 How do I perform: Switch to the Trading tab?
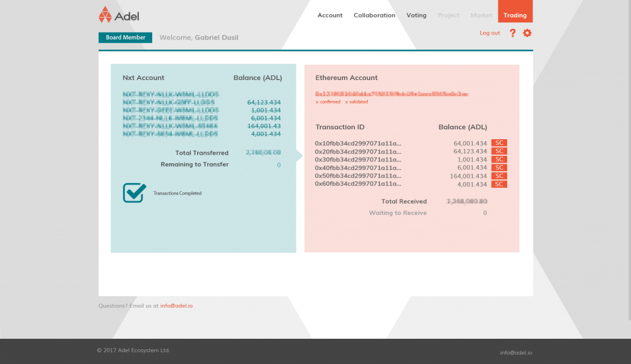tap(515, 11)
